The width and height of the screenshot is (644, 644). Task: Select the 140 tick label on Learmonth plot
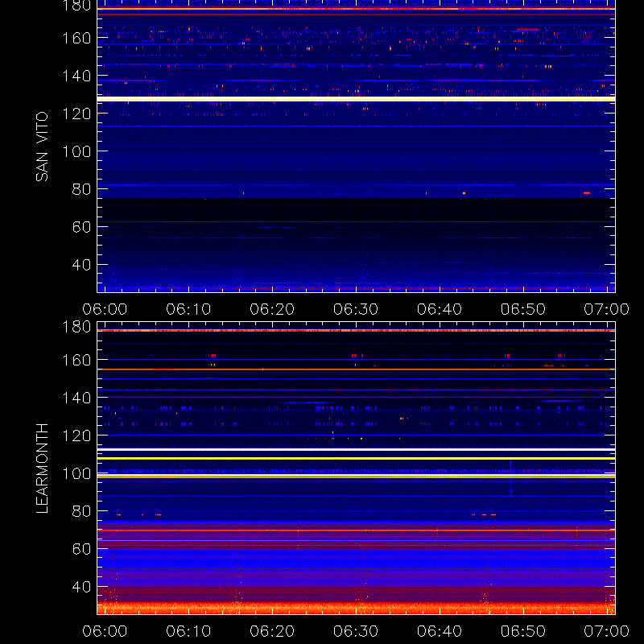[76, 398]
